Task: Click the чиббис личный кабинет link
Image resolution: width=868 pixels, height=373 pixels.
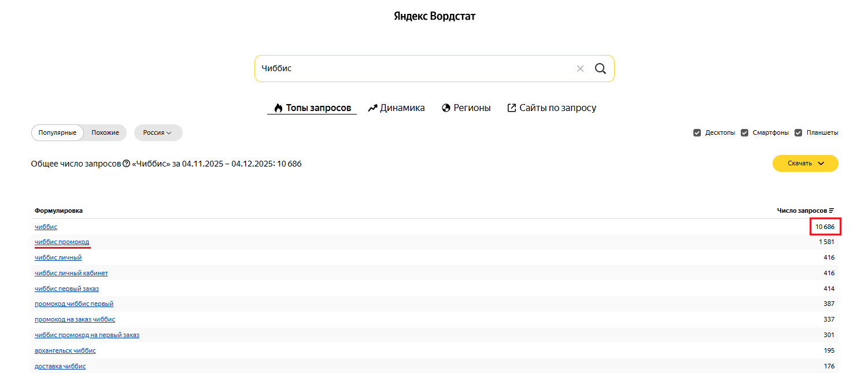Action: point(71,273)
